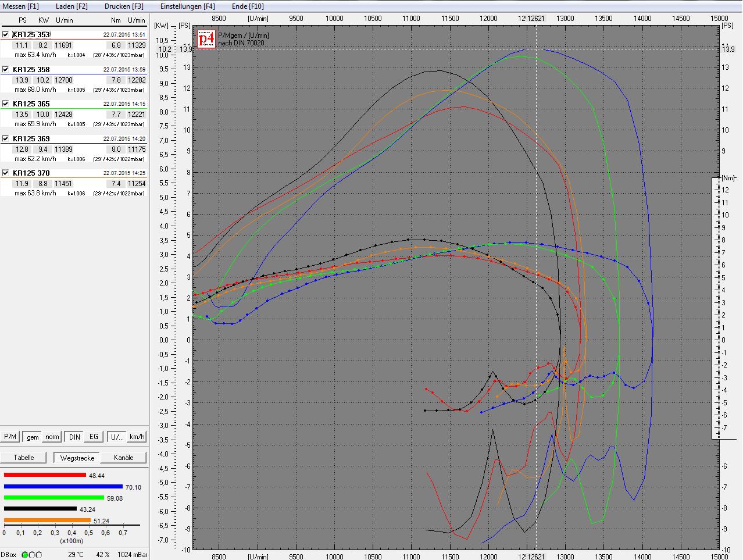Open the Laden [F2] menu
This screenshot has height=560, width=743.
(x=72, y=6)
